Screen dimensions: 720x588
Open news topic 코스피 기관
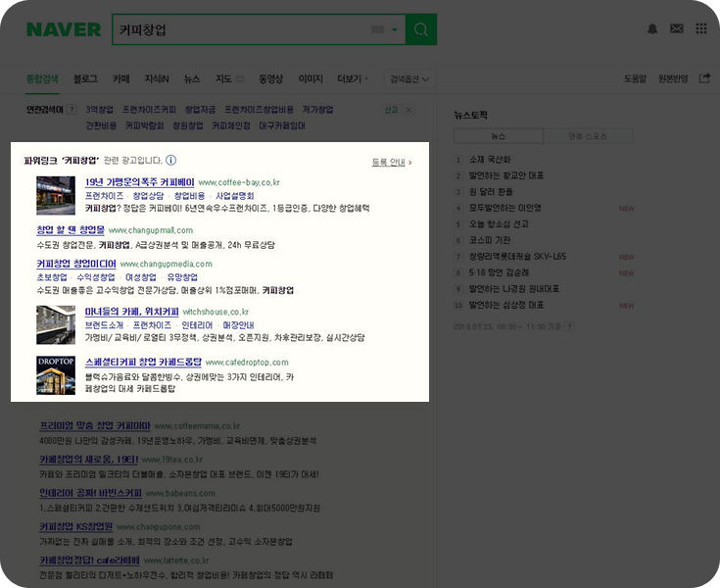tap(490, 240)
